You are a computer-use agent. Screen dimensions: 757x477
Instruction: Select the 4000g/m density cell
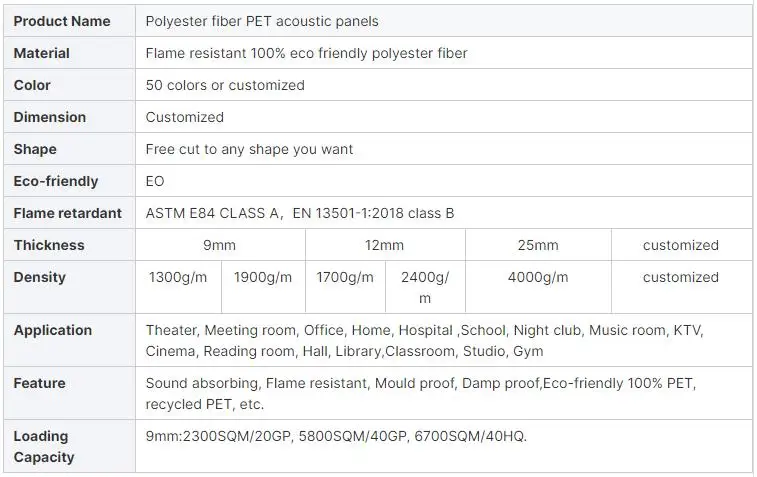(x=538, y=277)
